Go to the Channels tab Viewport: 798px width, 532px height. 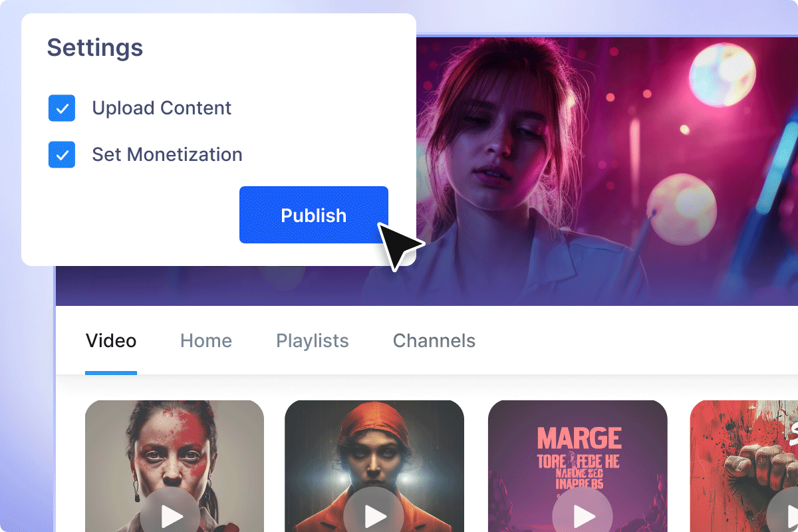coord(434,341)
